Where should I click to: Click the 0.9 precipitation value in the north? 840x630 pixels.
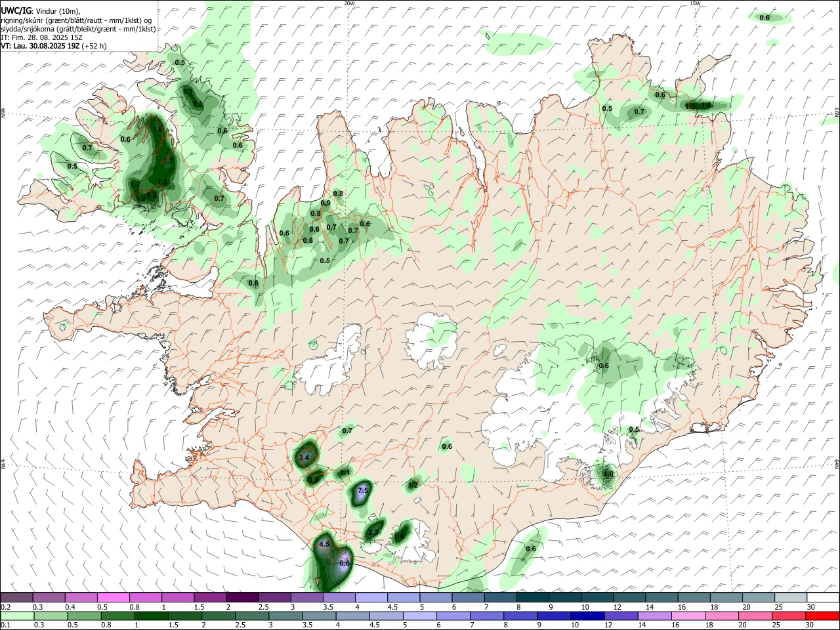point(325,203)
